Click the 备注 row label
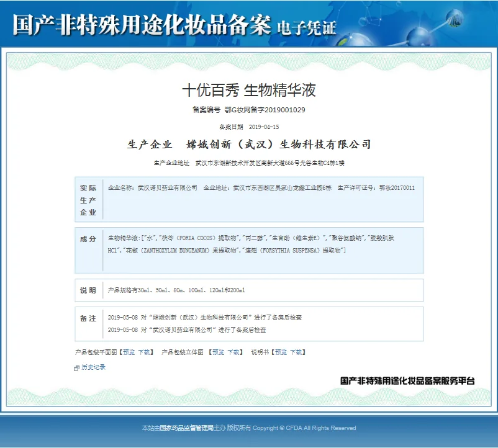498x448 pixels. [88, 318]
